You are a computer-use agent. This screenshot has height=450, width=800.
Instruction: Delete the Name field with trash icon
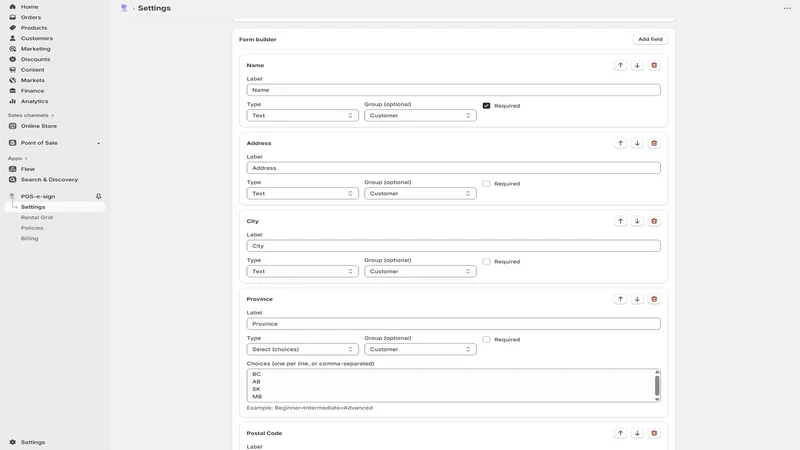654,65
